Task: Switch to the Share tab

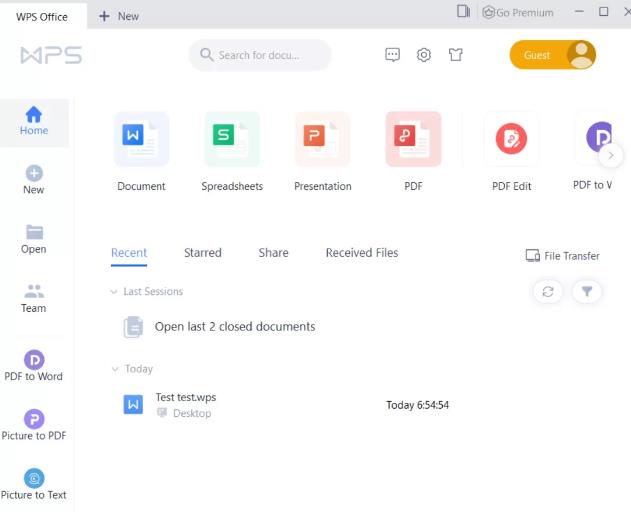Action: pyautogui.click(x=273, y=253)
